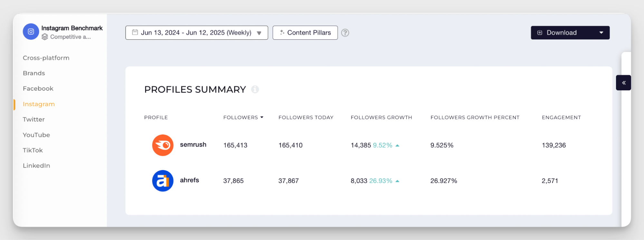The width and height of the screenshot is (644, 240).
Task: Open TikTok in the sidebar
Action: (x=33, y=150)
